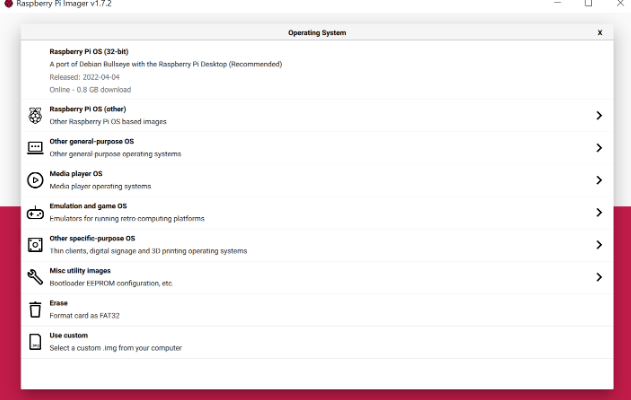Click the Raspberry Pi Imager title bar logo
This screenshot has width=631, height=400.
pos(8,4)
